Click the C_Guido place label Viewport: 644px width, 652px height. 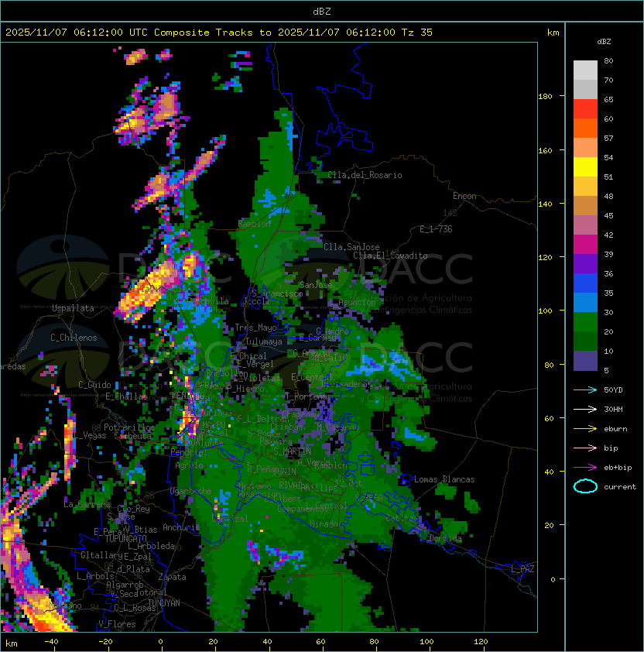pos(94,385)
